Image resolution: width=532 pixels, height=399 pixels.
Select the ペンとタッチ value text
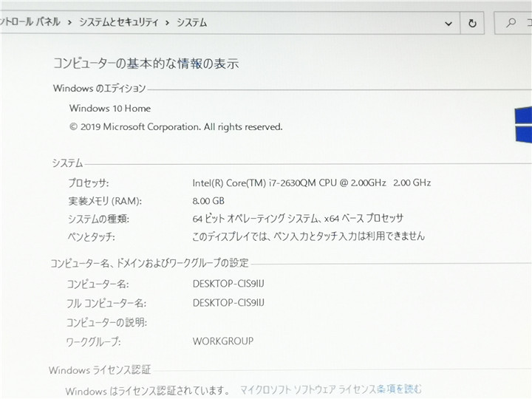tap(308, 236)
